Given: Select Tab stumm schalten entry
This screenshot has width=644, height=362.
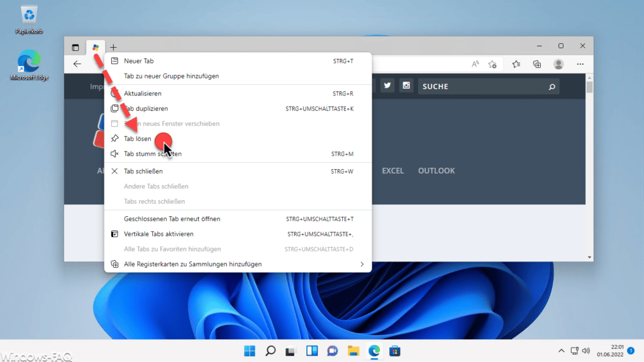Looking at the screenshot, I should click(238, 154).
